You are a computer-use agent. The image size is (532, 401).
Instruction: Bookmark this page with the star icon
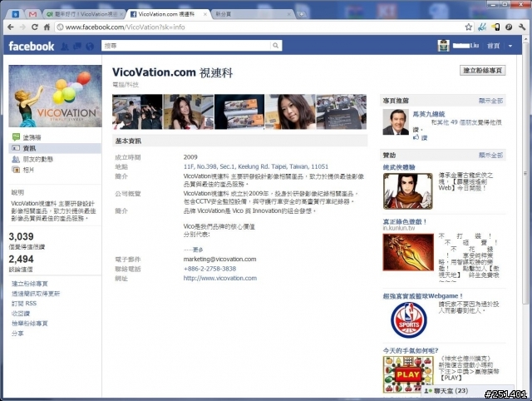point(469,27)
